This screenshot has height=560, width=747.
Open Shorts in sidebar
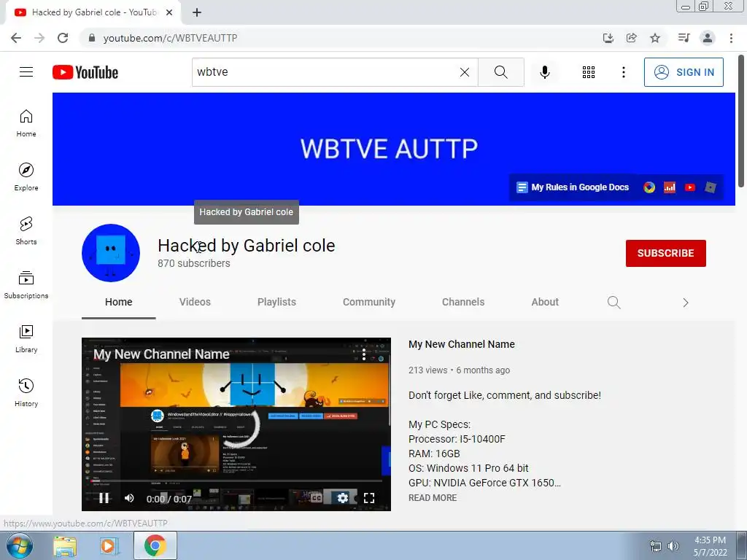pos(26,231)
